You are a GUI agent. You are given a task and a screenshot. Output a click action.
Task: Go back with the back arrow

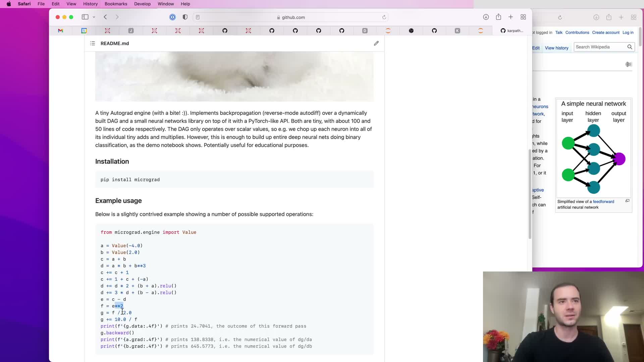(105, 17)
